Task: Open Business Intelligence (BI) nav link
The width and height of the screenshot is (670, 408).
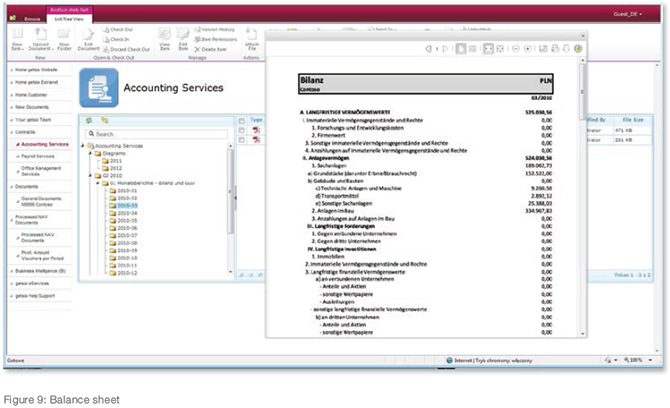Action: tap(40, 271)
